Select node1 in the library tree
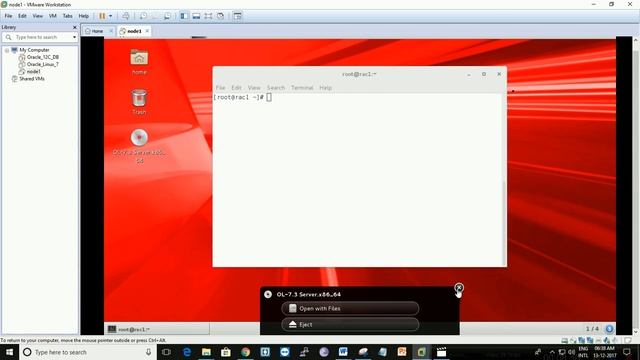This screenshot has width=640, height=360. point(33,72)
